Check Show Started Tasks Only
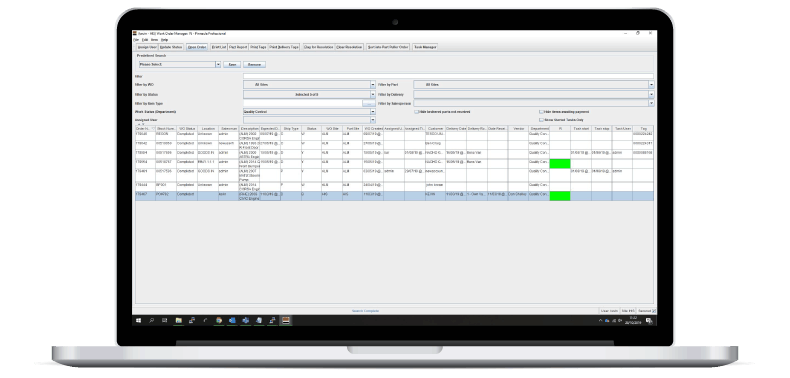 tap(541, 120)
